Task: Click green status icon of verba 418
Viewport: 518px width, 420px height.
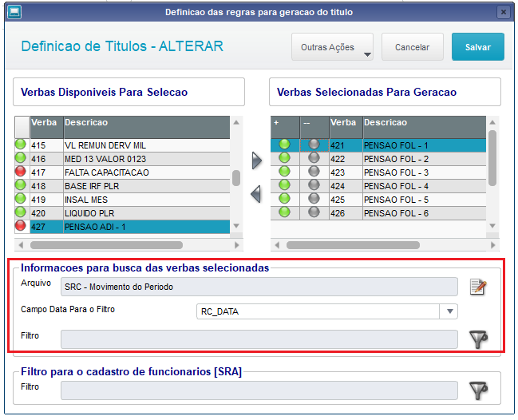Action: click(21, 185)
